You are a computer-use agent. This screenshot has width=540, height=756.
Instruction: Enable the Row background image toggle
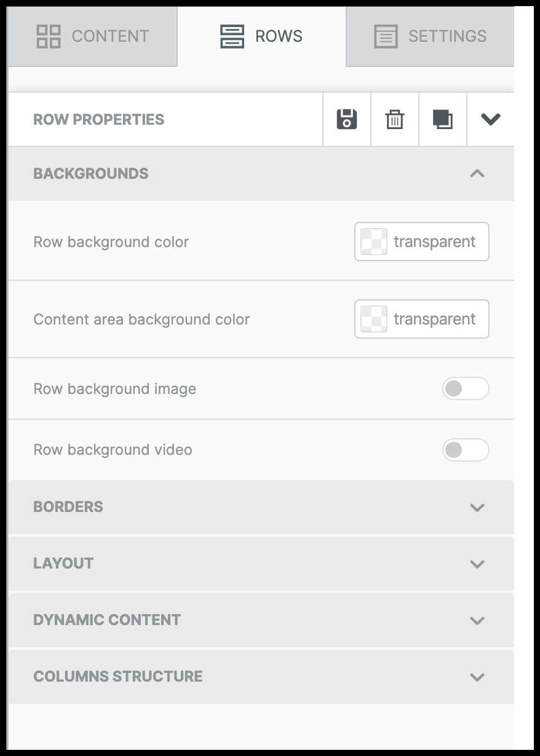pyautogui.click(x=465, y=388)
